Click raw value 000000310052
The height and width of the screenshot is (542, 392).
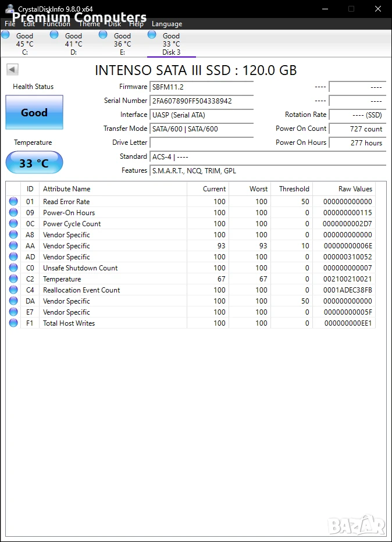pyautogui.click(x=348, y=257)
